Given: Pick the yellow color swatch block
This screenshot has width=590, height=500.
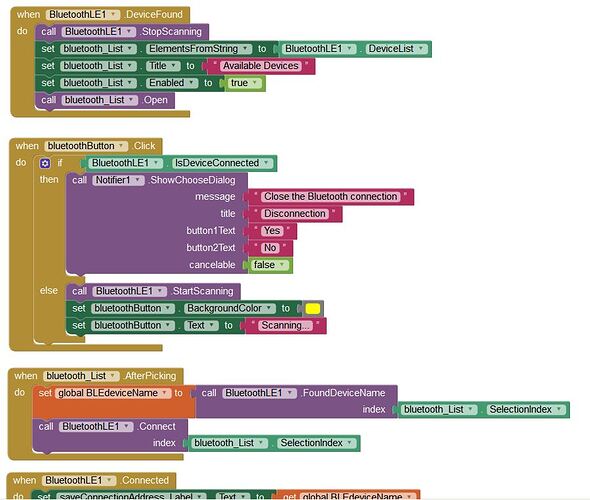Looking at the screenshot, I should coord(313,309).
